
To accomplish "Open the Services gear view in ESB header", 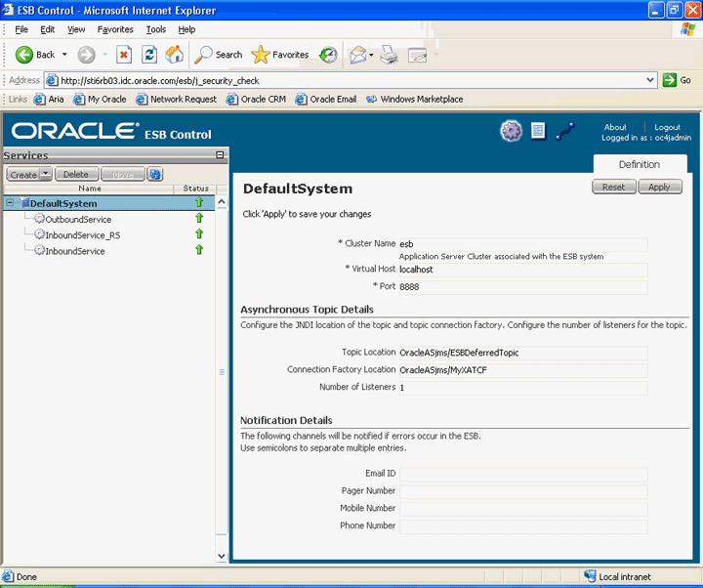I will click(511, 131).
